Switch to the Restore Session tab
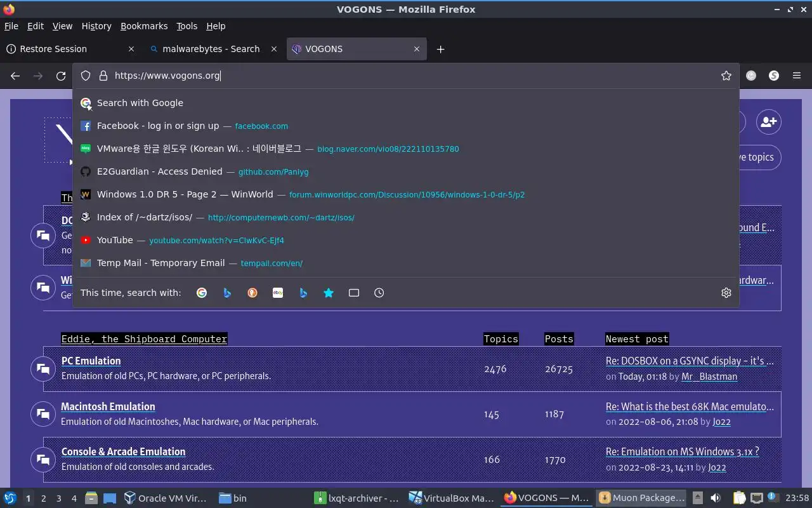 point(70,49)
